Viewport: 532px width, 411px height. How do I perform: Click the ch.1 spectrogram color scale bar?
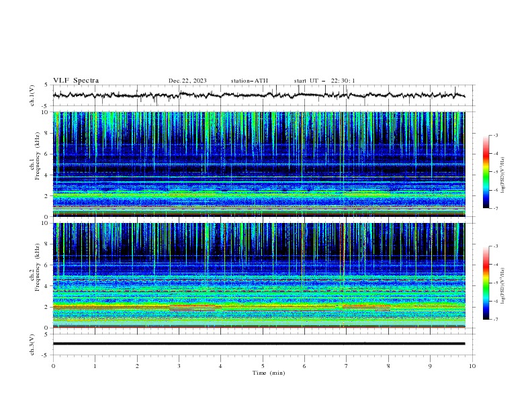[486, 171]
